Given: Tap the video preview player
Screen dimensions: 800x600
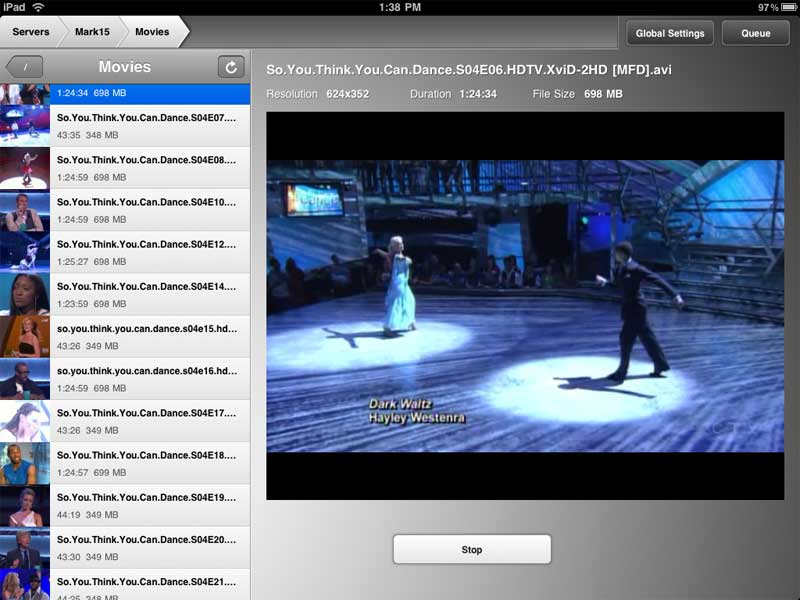Looking at the screenshot, I should 525,306.
